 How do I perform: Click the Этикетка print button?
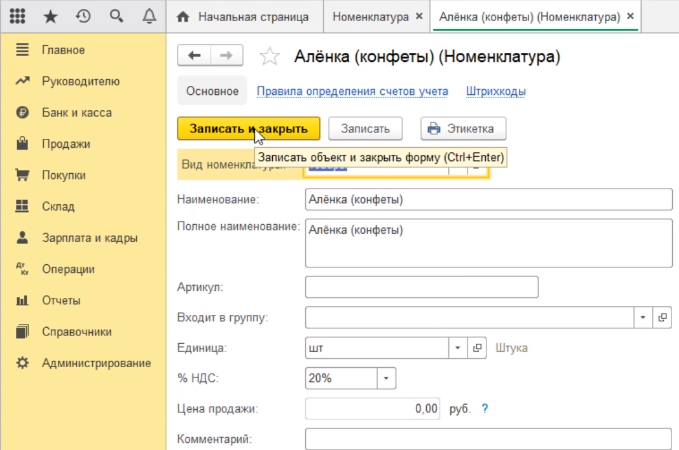tap(464, 128)
